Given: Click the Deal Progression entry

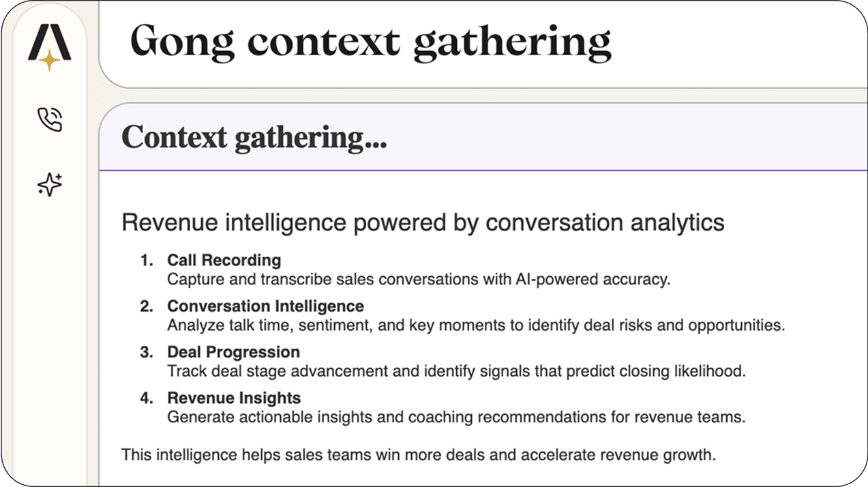Looking at the screenshot, I should click(x=233, y=352).
